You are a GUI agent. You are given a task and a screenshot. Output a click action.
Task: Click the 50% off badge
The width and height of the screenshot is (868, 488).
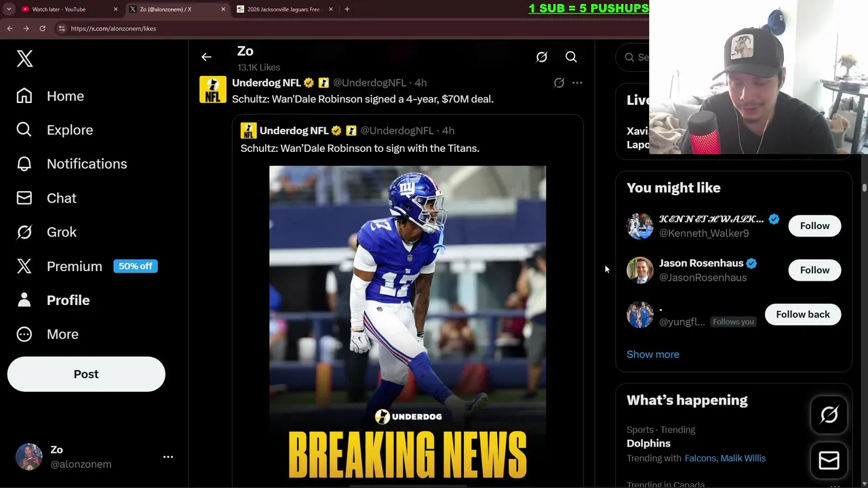(x=136, y=266)
